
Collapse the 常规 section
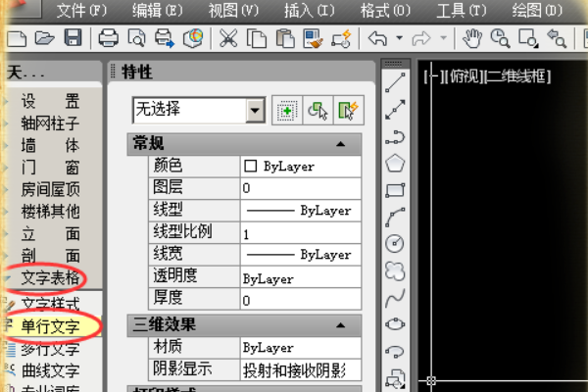coord(340,144)
